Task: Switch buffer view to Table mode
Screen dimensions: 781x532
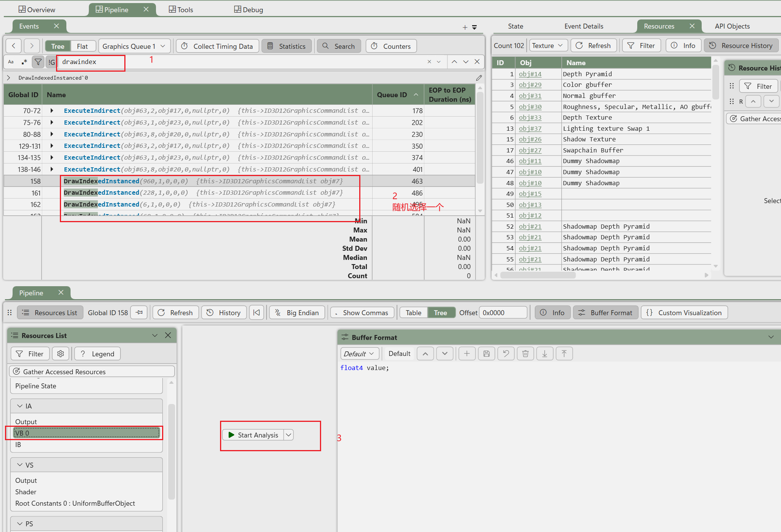Action: click(x=413, y=312)
